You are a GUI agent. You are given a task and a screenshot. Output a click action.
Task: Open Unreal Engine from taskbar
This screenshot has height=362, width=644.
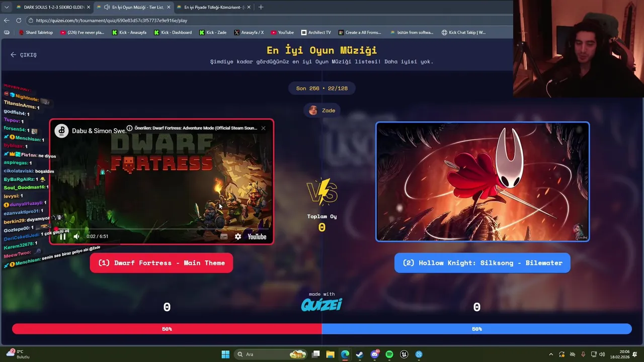click(404, 354)
